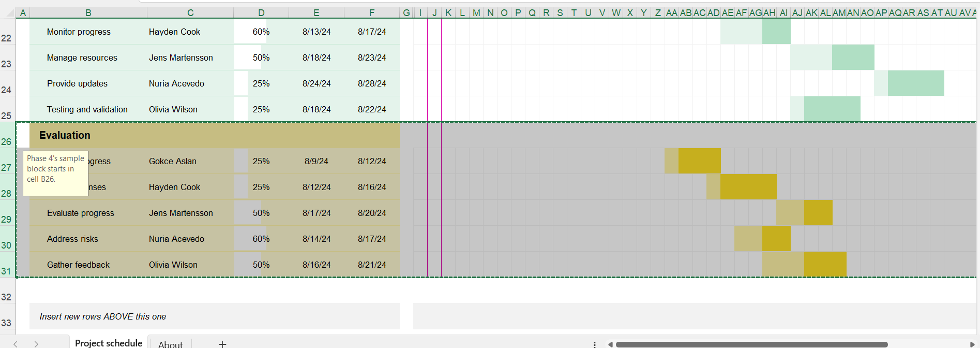Click Gather feedback gold Gantt bar

pyautogui.click(x=825, y=265)
